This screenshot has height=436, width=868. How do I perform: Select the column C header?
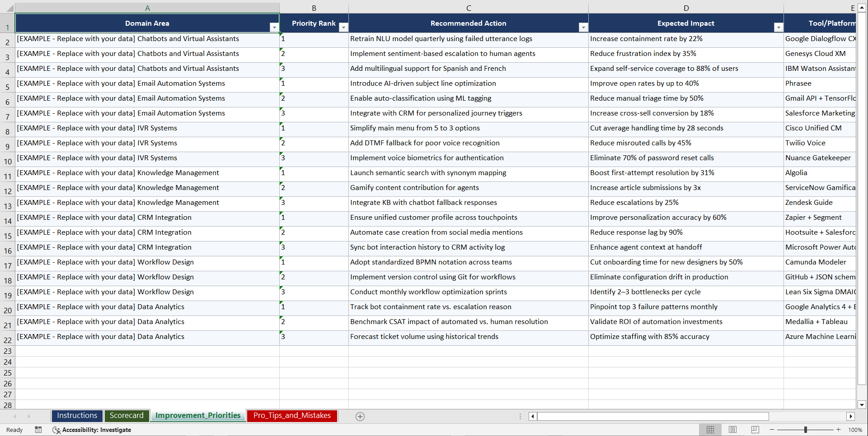[x=469, y=8]
